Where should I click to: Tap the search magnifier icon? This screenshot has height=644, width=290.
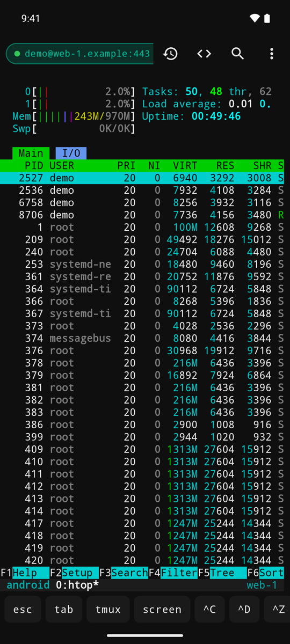click(238, 54)
